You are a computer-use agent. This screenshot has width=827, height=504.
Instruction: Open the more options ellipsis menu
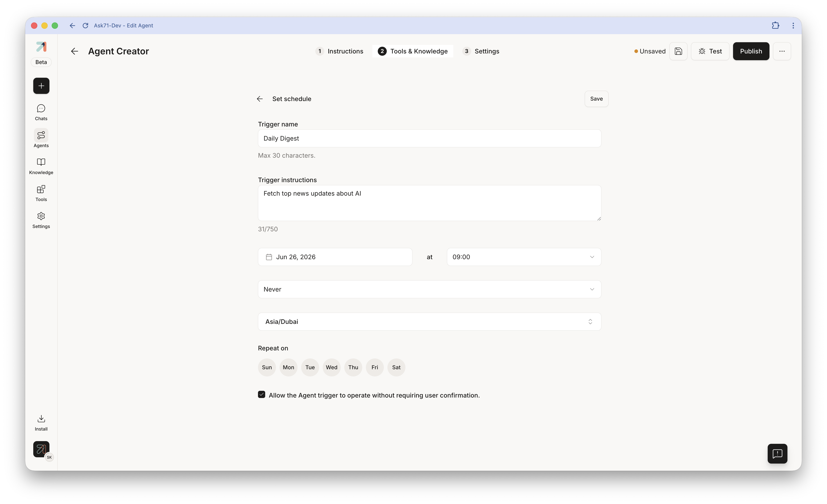click(x=782, y=51)
